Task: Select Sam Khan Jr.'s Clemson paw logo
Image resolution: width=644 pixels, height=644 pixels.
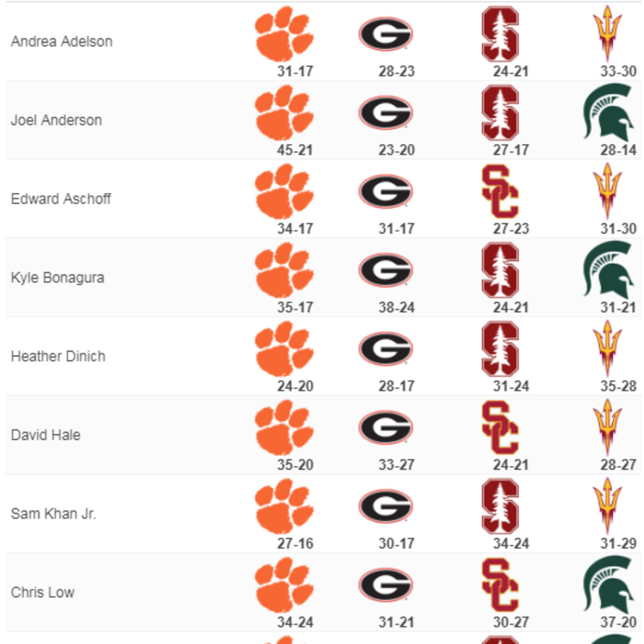Action: click(284, 507)
